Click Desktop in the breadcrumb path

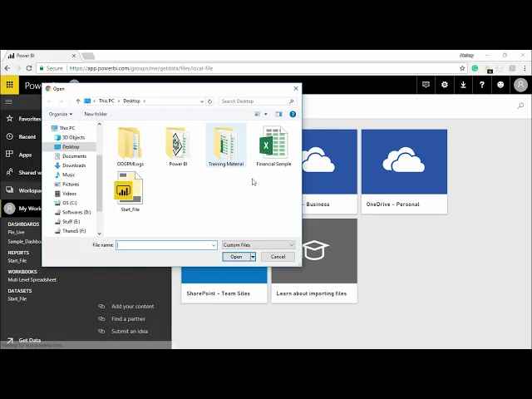[131, 101]
